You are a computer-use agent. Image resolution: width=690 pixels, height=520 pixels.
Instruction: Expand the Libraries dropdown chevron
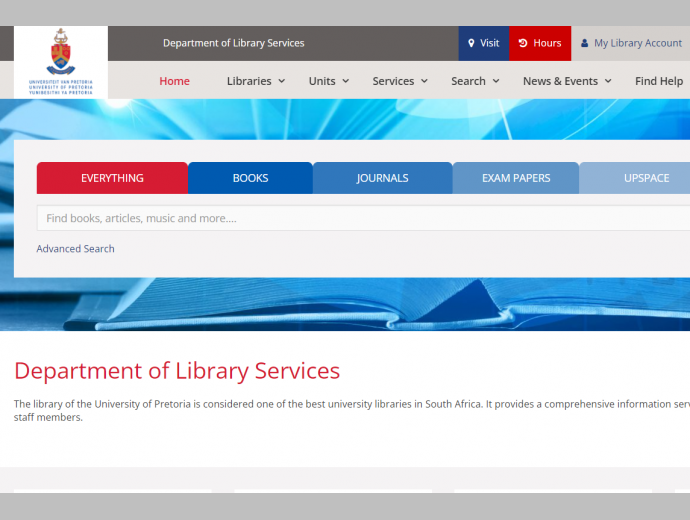[x=282, y=81]
